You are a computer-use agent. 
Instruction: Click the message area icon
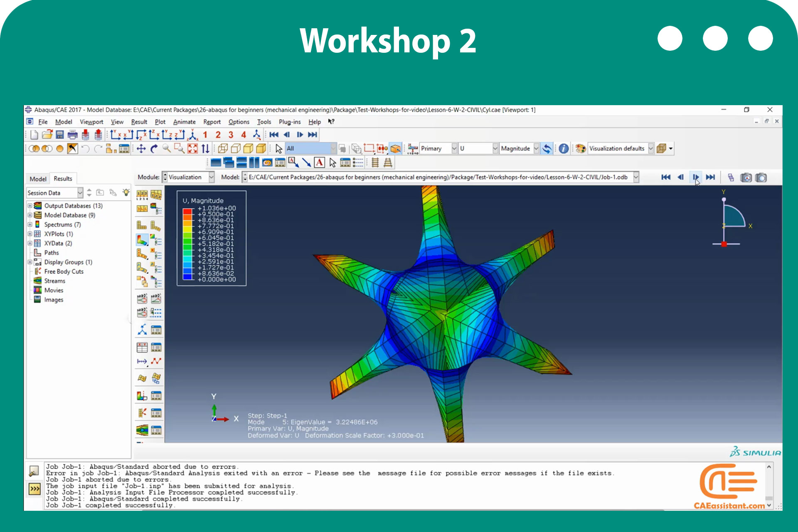pos(34,471)
